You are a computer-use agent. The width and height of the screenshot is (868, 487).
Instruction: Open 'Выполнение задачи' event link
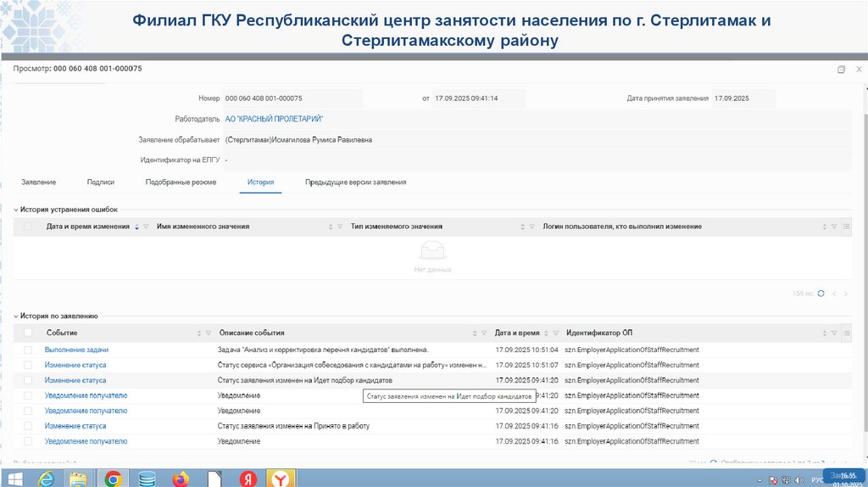pyautogui.click(x=76, y=350)
